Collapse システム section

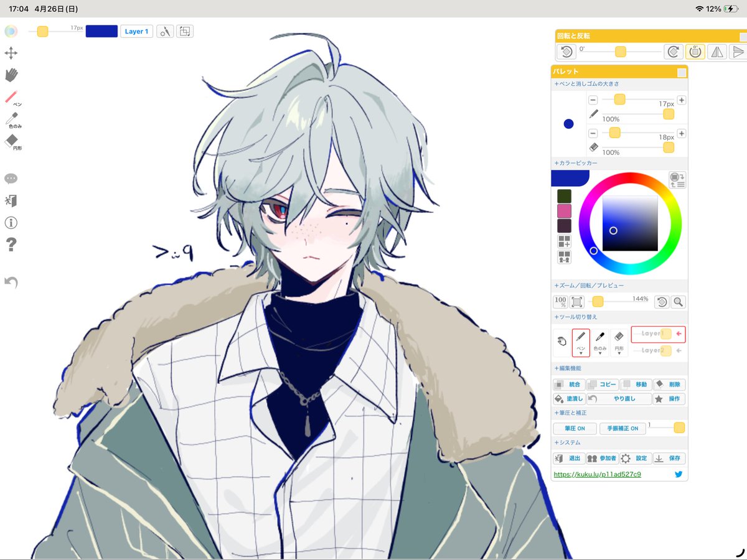click(567, 443)
